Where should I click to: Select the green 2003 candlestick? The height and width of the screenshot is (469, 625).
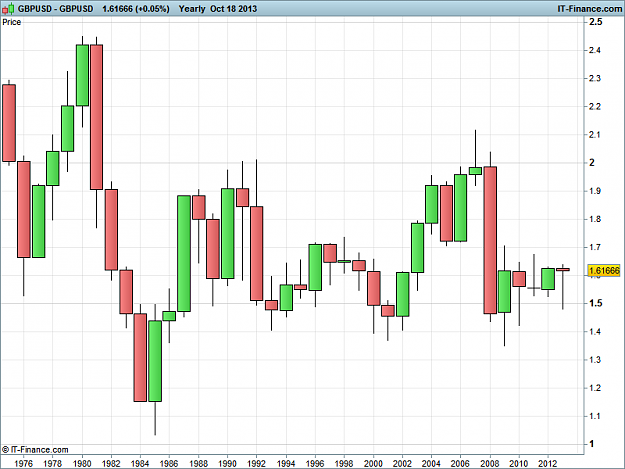point(417,248)
